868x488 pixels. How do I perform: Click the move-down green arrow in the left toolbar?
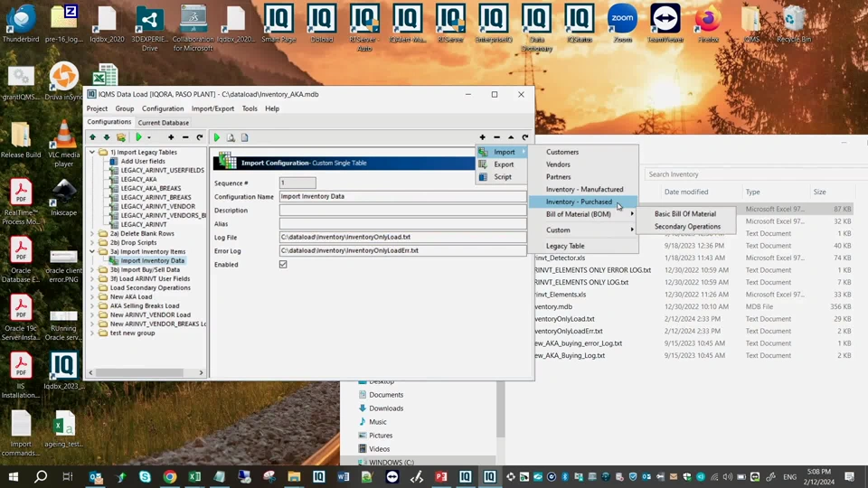pyautogui.click(x=106, y=137)
